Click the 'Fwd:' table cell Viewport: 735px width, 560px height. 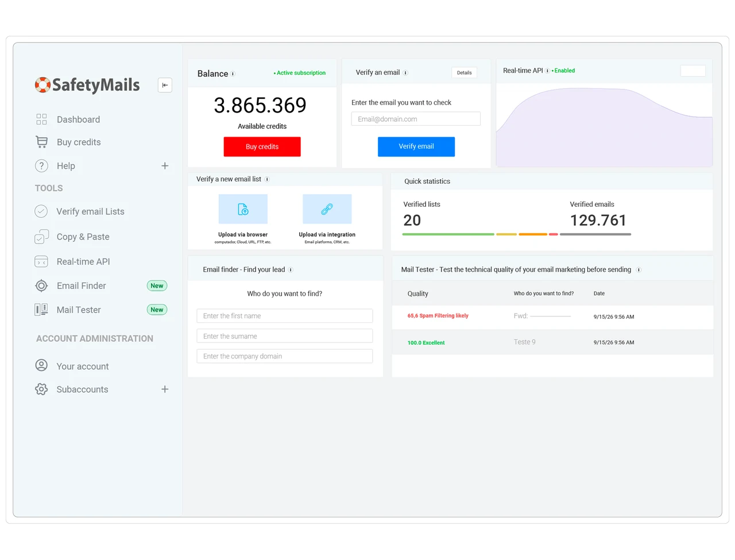(x=542, y=316)
